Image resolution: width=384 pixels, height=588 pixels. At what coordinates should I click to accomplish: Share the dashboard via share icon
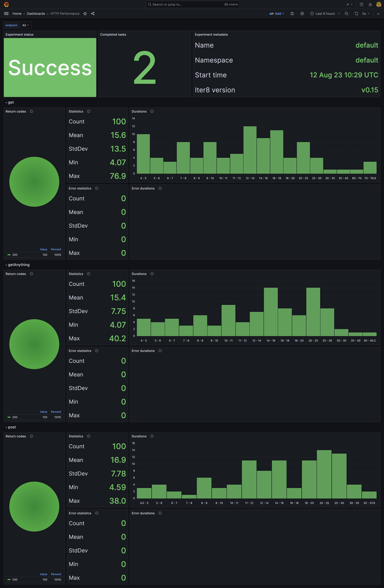coord(93,14)
